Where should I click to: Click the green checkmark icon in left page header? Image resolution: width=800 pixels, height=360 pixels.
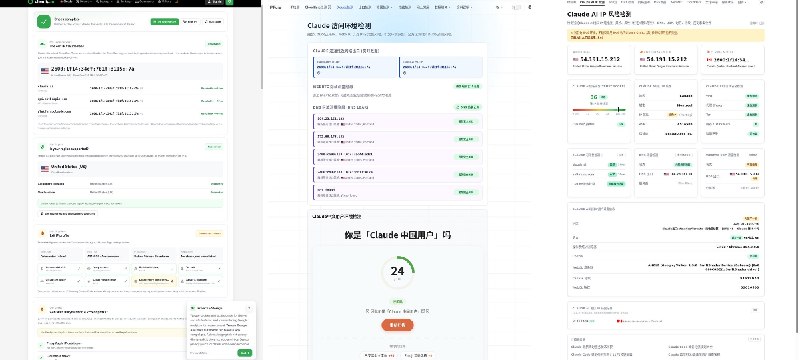pyautogui.click(x=44, y=21)
